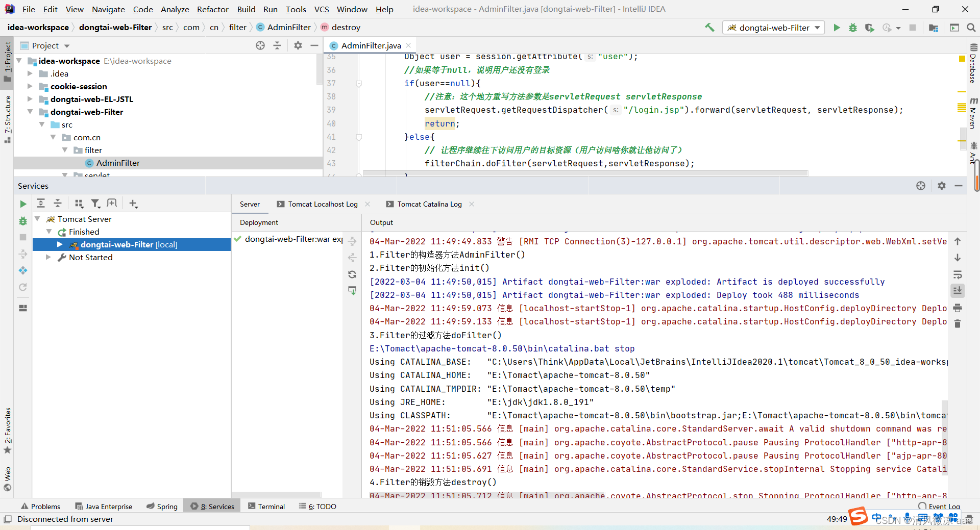Expand cookie-session module
The height and width of the screenshot is (530, 980).
(x=30, y=86)
